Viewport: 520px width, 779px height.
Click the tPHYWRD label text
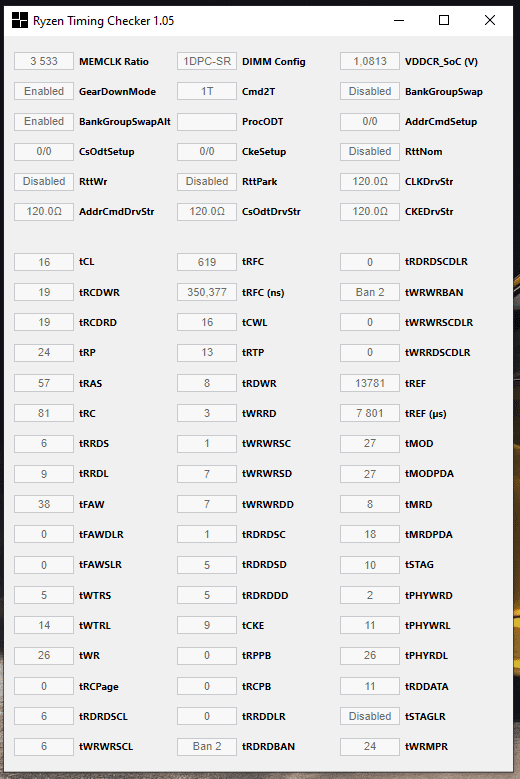click(428, 595)
